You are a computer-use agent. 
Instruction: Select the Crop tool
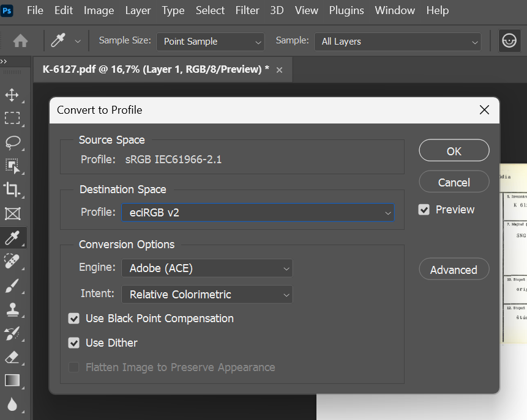point(12,190)
